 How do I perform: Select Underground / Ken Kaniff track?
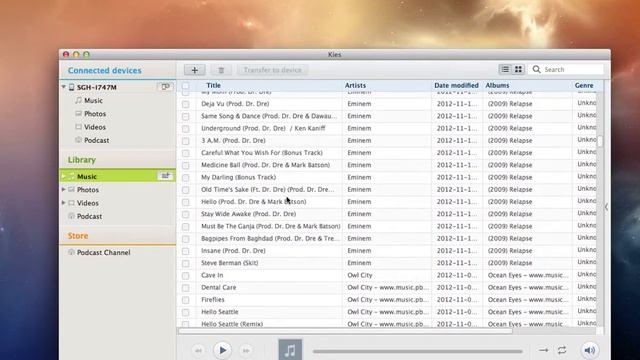(263, 128)
